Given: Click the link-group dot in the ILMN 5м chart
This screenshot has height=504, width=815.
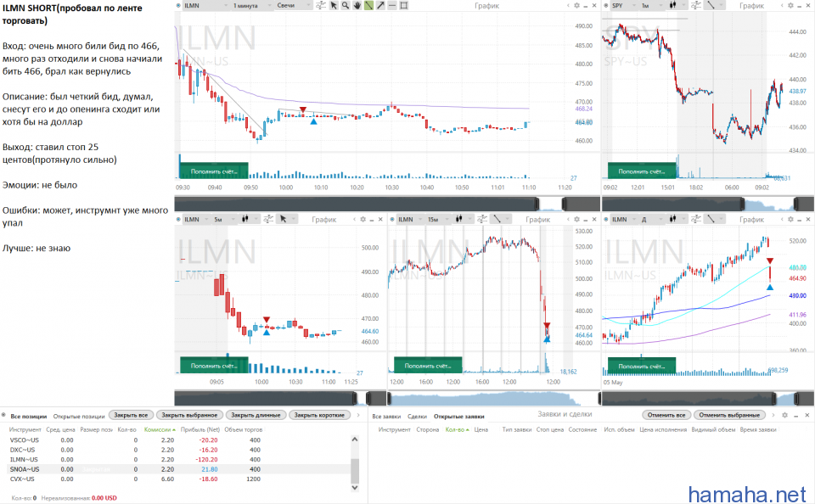Looking at the screenshot, I should pyautogui.click(x=178, y=219).
